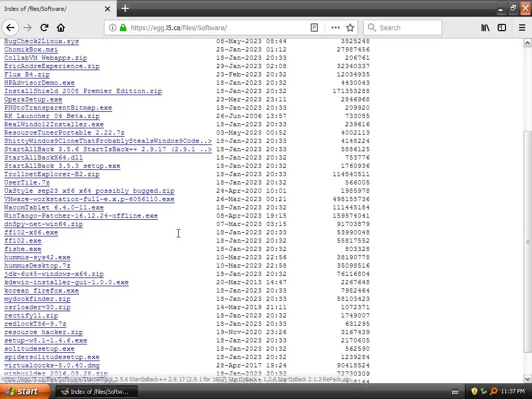
Task: Reload the current page
Action: pos(44,28)
